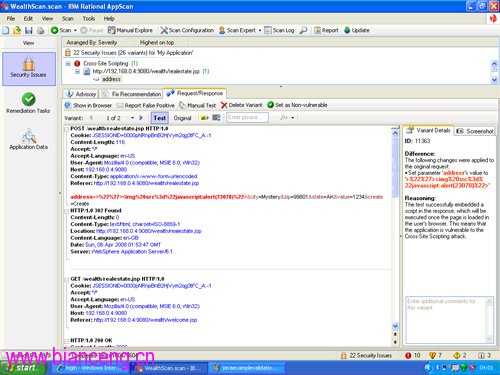
Task: Save the scan using the floppy icon
Action: [29, 30]
